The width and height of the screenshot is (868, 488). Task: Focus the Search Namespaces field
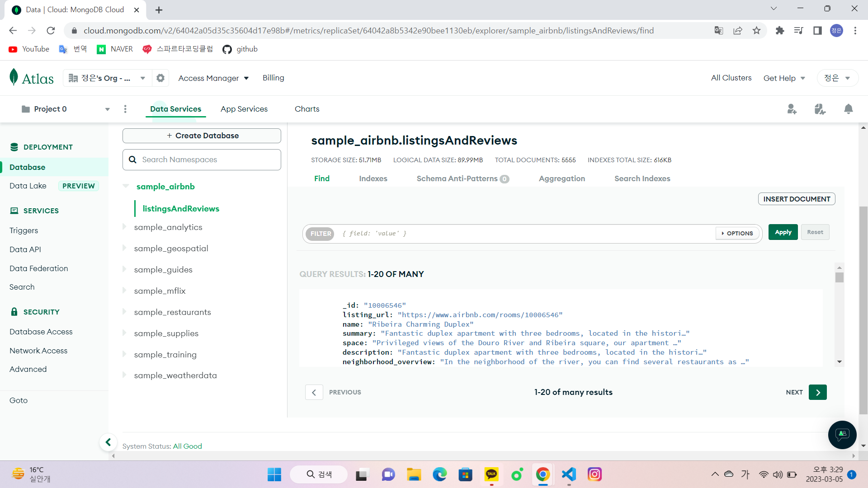click(x=202, y=160)
